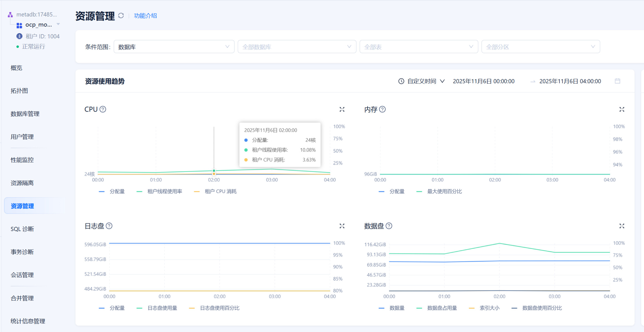The width and height of the screenshot is (644, 332).
Task: Click the help icon next to 数据盘
Action: [x=389, y=226]
